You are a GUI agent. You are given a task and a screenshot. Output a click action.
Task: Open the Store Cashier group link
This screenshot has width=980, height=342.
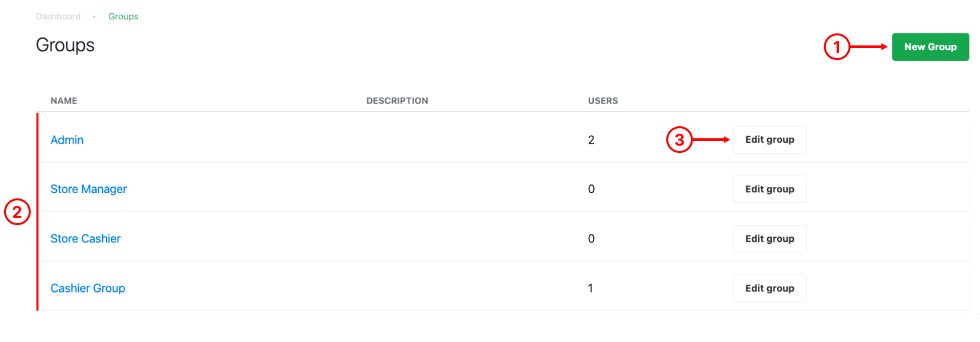[85, 238]
